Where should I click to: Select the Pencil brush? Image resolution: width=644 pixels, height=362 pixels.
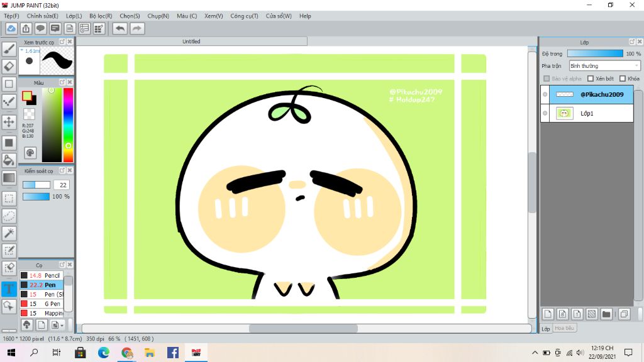(41, 275)
